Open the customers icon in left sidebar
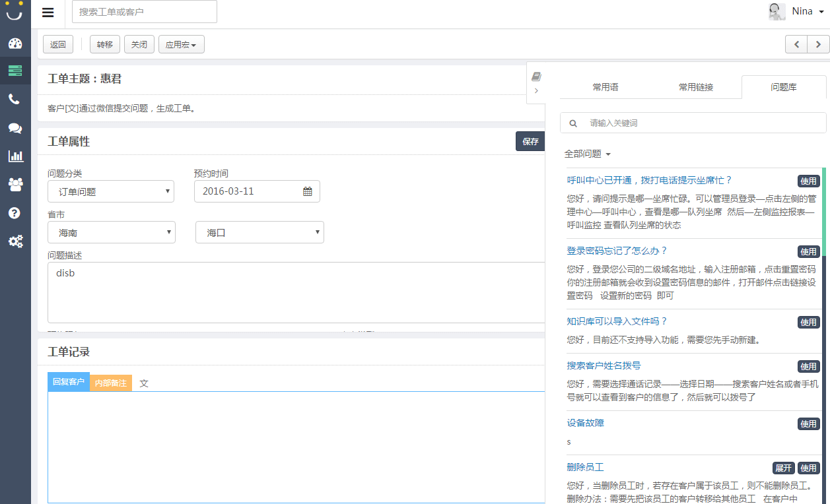The height and width of the screenshot is (504, 830). click(15, 185)
